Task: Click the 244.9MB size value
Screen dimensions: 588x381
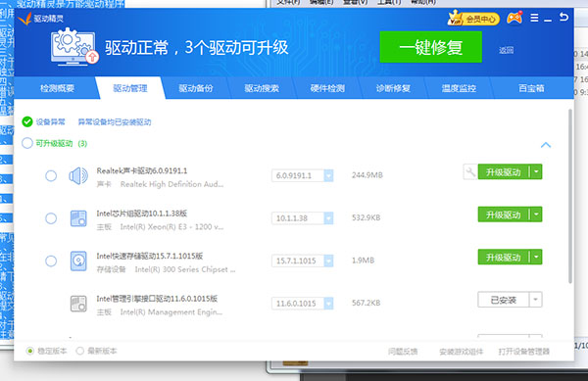Action: (x=367, y=175)
